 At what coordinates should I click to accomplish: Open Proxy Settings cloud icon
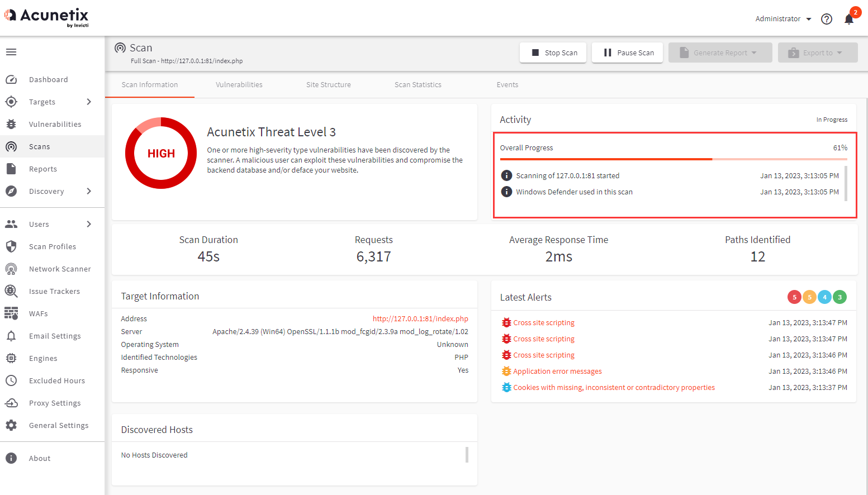[11, 403]
